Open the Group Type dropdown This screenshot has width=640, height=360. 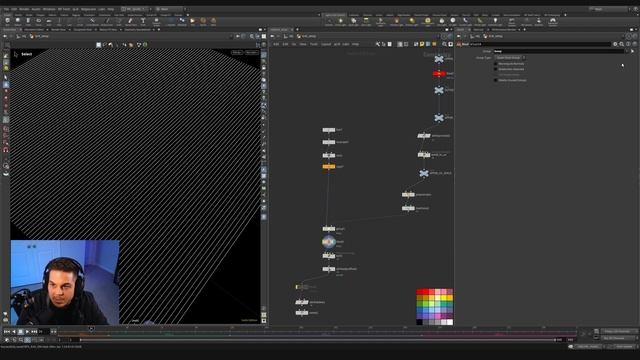pyautogui.click(x=510, y=58)
